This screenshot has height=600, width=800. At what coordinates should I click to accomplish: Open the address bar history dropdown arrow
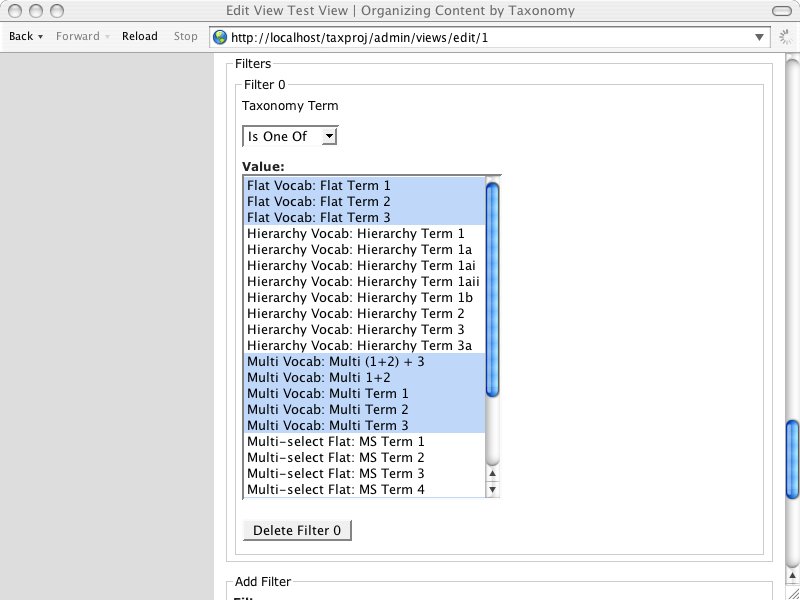pos(759,37)
